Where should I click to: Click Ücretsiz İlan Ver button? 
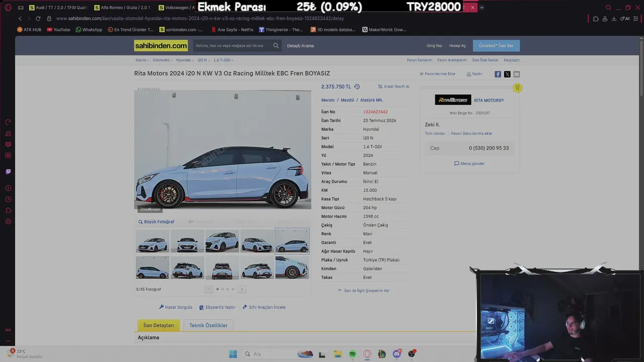[496, 46]
